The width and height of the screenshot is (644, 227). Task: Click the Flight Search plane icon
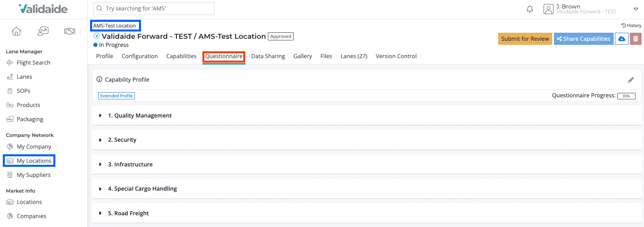[10, 63]
